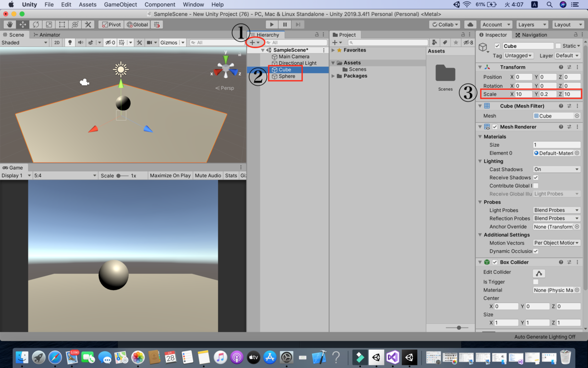Toggle Scene effects layers icon
Image resolution: width=588 pixels, height=368 pixels.
click(91, 43)
